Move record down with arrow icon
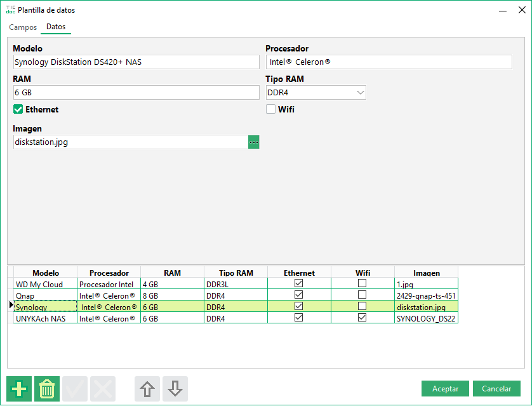 click(175, 389)
